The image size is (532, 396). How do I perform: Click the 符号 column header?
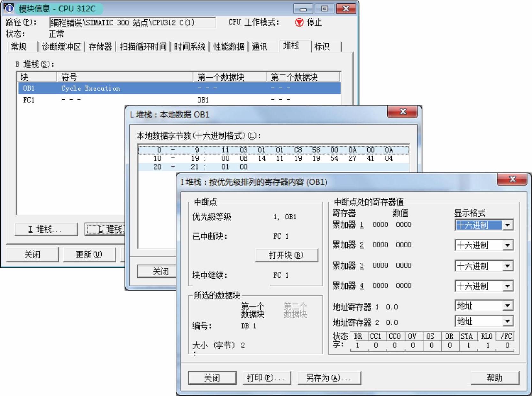(125, 77)
